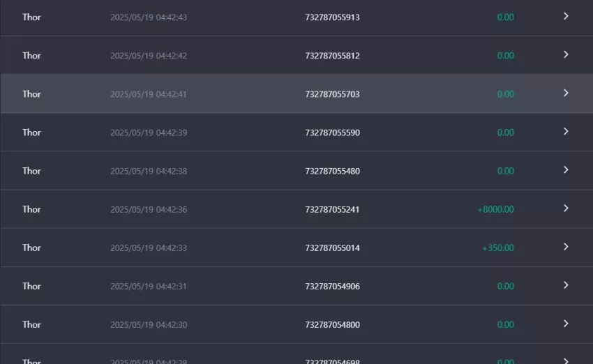This screenshot has height=364, width=593.
Task: Click chevron on the partially visible bottom row
Action: point(566,361)
